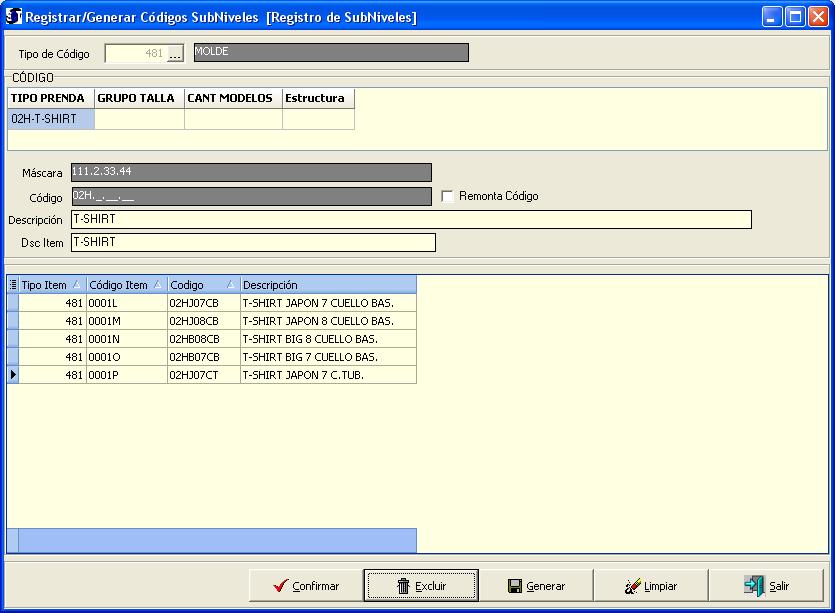Click the Salir exit door icon

click(x=753, y=586)
